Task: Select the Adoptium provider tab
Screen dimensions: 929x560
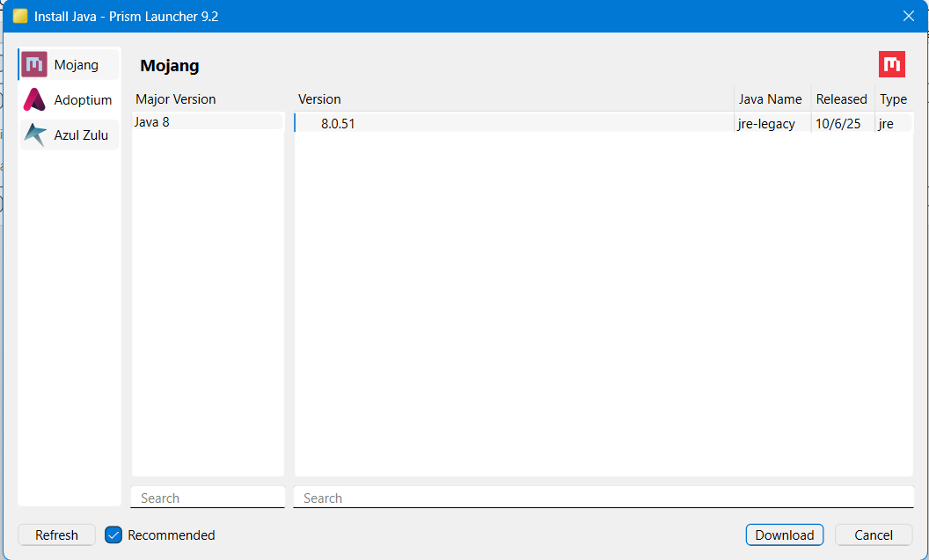Action: tap(83, 100)
